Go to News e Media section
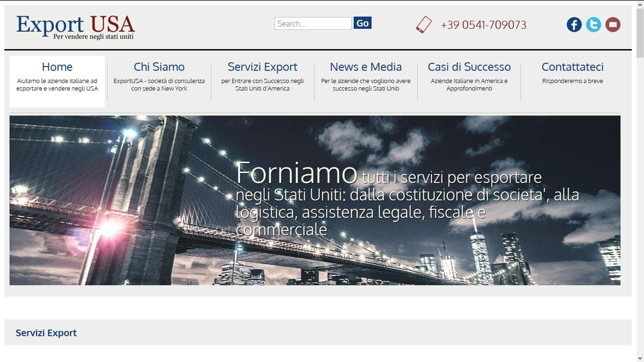Viewport: 644px width, 362px height. tap(366, 67)
